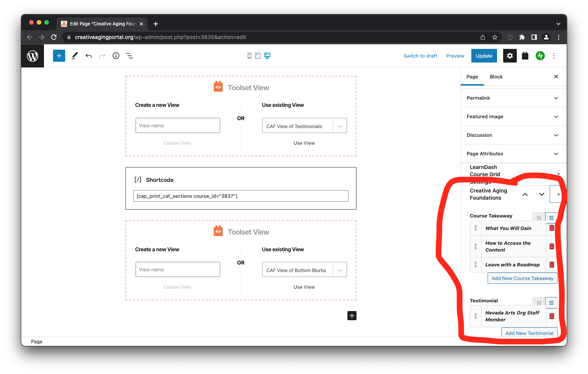
Task: Toggle Creative Aging Foundations panel triangle
Action: tap(558, 194)
